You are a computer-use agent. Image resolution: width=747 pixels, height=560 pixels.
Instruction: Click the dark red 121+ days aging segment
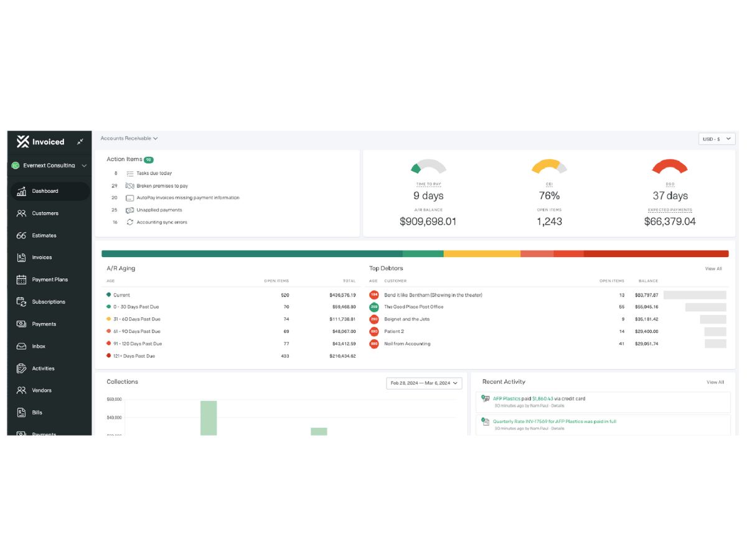[x=656, y=254]
